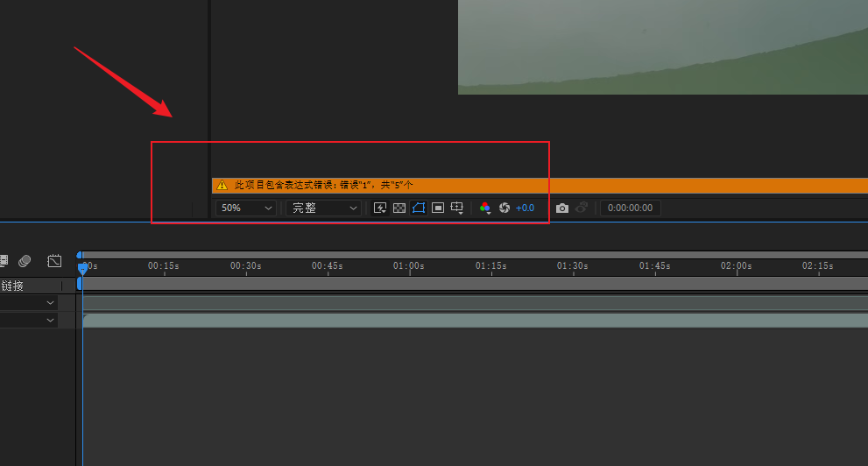Open the Fast Previews lightning icon
Screen dimensions: 868x466
coord(380,208)
